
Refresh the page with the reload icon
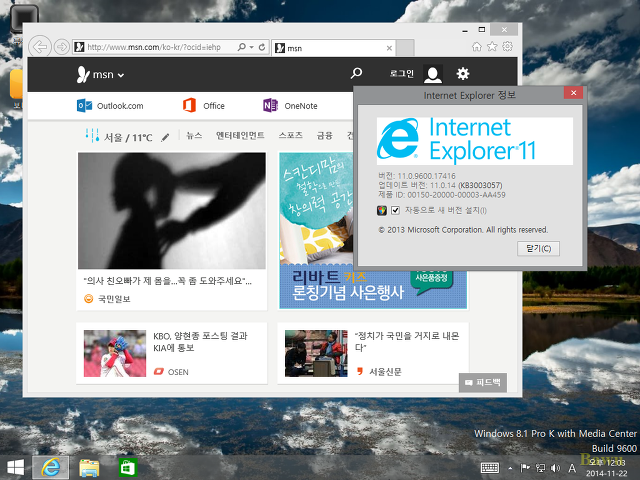[262, 47]
